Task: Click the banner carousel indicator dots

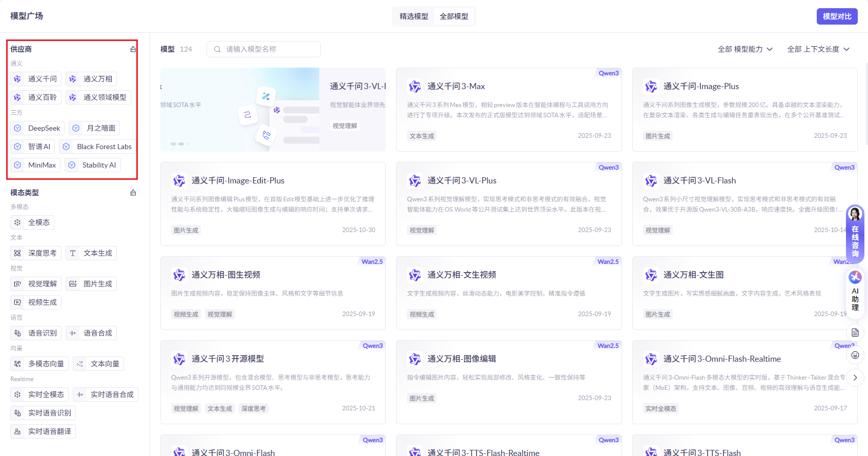Action: (180, 144)
